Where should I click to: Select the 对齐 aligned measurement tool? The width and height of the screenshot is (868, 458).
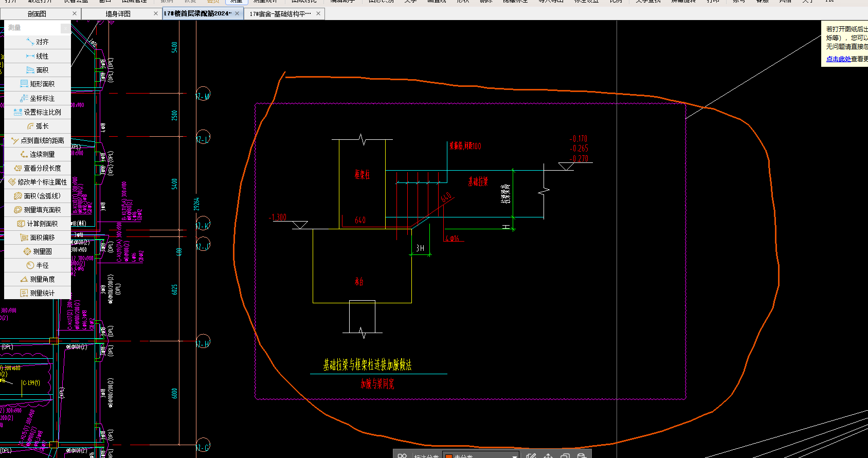pyautogui.click(x=38, y=42)
